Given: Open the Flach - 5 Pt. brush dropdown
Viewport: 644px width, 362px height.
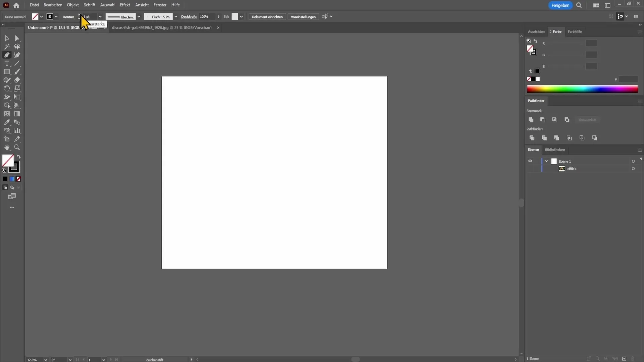Looking at the screenshot, I should coord(176,17).
